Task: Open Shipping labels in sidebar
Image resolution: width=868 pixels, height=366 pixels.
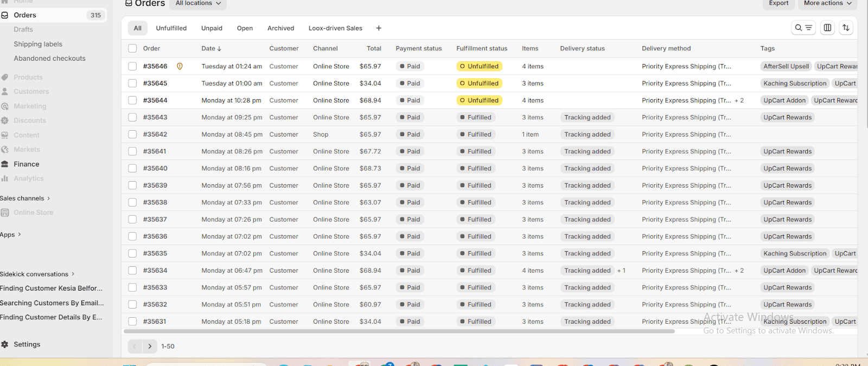Action: coord(38,44)
